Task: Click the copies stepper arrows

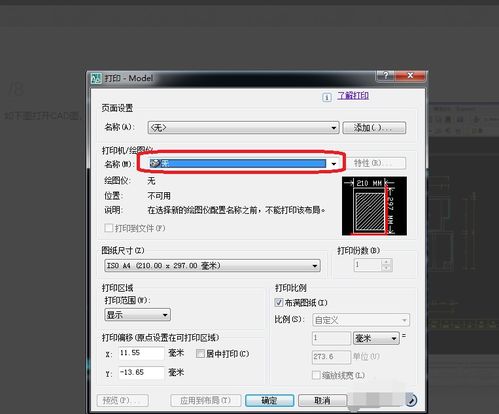Action: (386, 265)
